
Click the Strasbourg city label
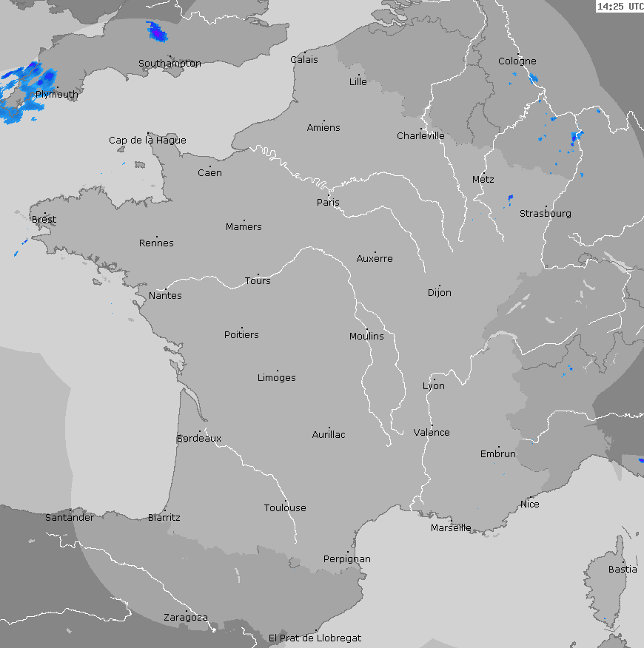pyautogui.click(x=545, y=214)
